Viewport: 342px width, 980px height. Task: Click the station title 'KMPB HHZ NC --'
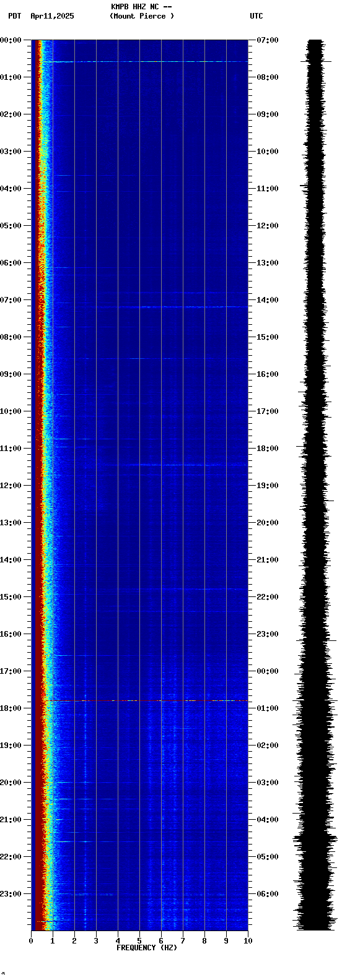click(141, 7)
